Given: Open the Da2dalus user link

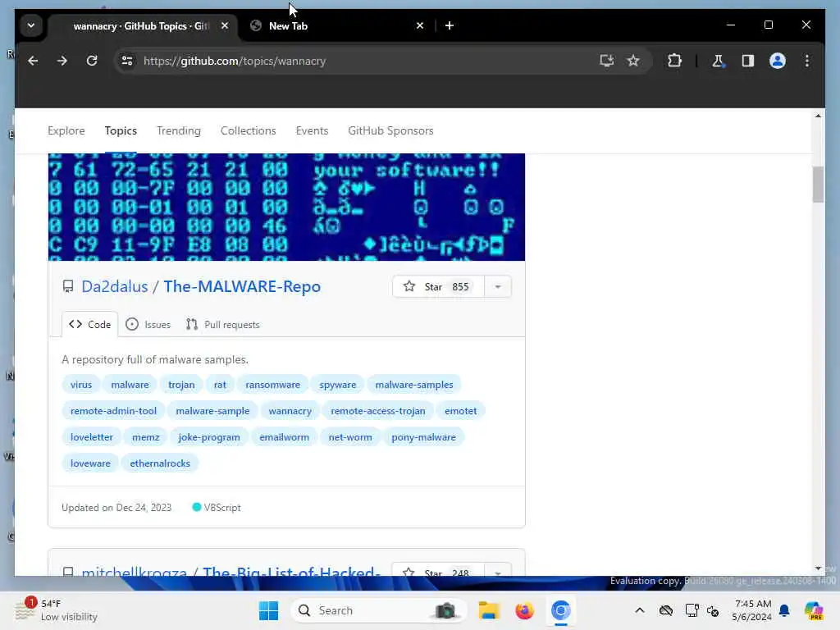Looking at the screenshot, I should 114,286.
